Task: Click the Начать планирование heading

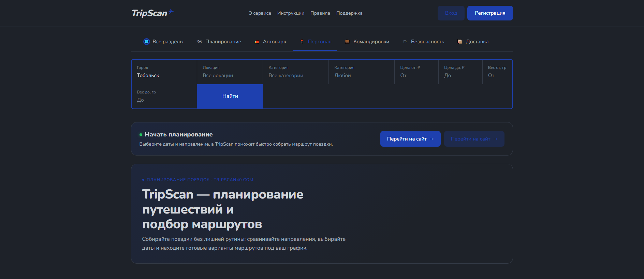Action: pyautogui.click(x=179, y=134)
